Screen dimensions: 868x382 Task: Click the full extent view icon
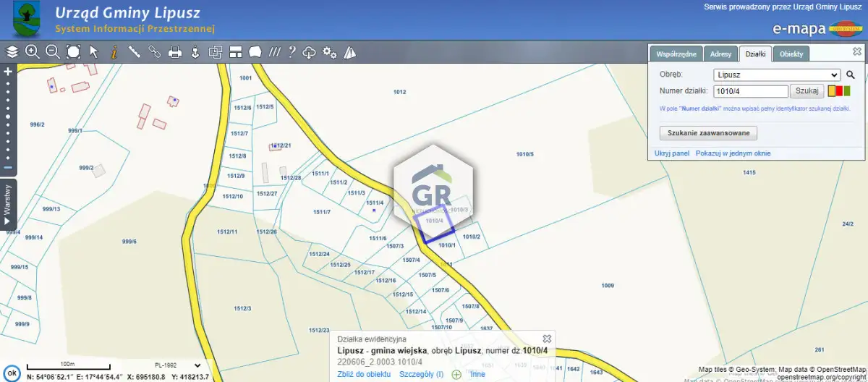pyautogui.click(x=73, y=51)
